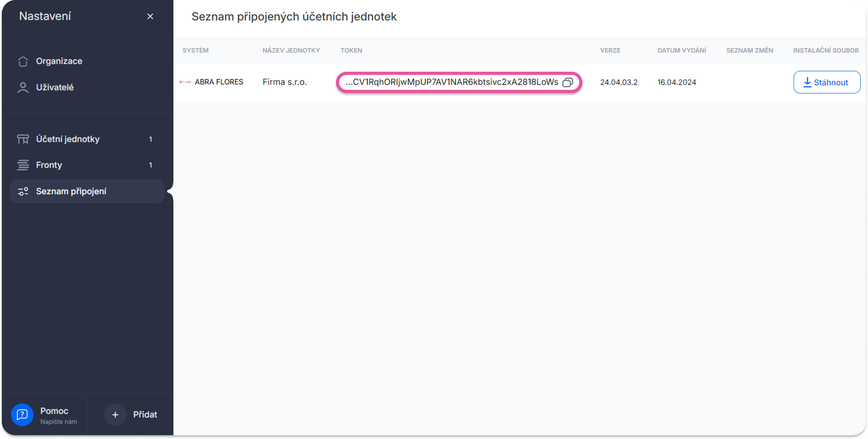Click the Organizace house icon
Viewport: 868px width, 439px height.
[x=23, y=61]
